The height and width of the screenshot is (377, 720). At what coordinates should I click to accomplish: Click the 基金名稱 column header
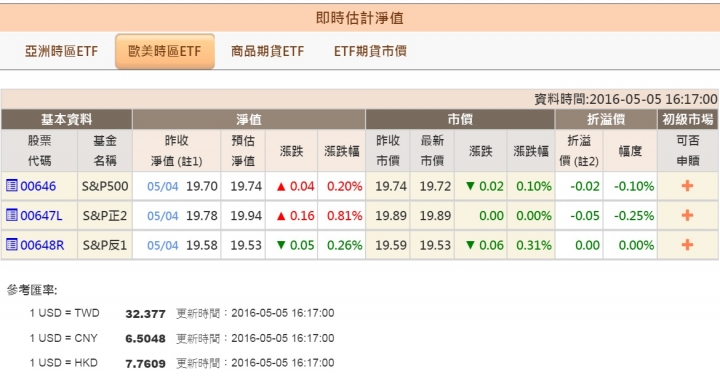tap(105, 151)
